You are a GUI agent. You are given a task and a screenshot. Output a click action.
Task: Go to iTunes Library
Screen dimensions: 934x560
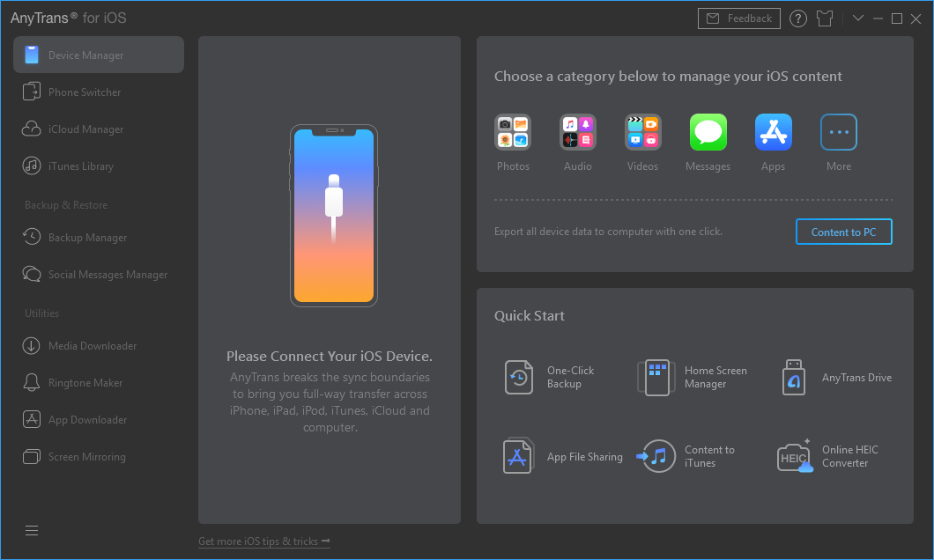[99, 166]
